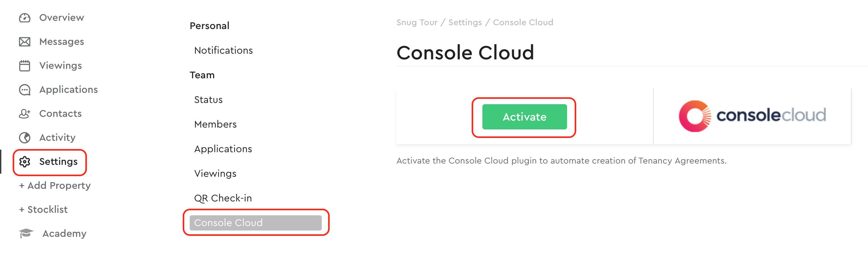
Task: Open QR Check-in settings
Action: [223, 198]
